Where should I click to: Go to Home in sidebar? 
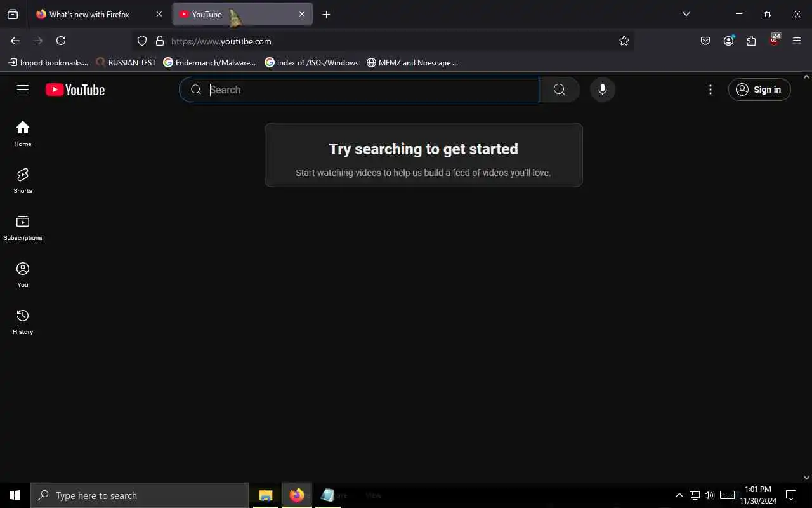tap(23, 133)
